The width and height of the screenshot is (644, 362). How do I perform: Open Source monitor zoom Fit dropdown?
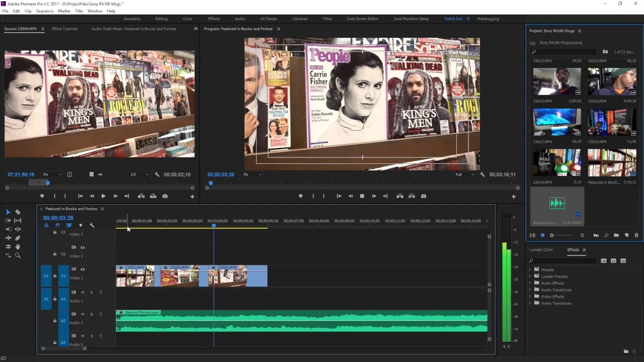coord(52,174)
